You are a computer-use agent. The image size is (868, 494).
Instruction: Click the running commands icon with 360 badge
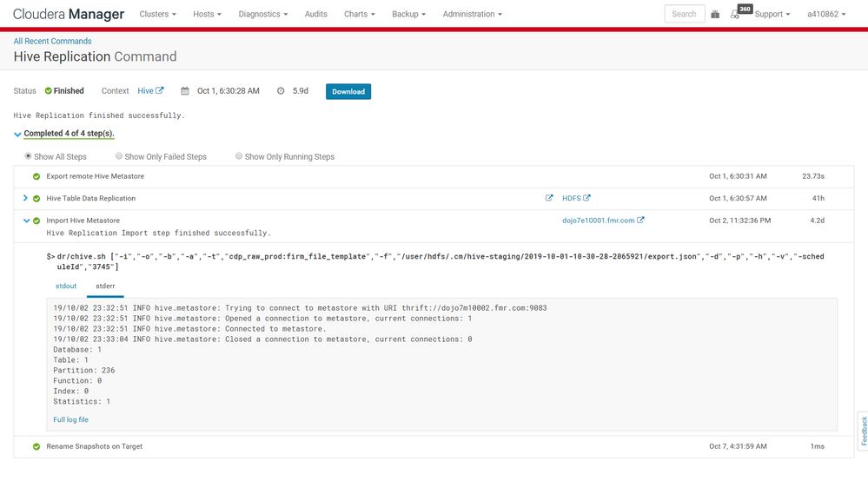click(x=736, y=15)
